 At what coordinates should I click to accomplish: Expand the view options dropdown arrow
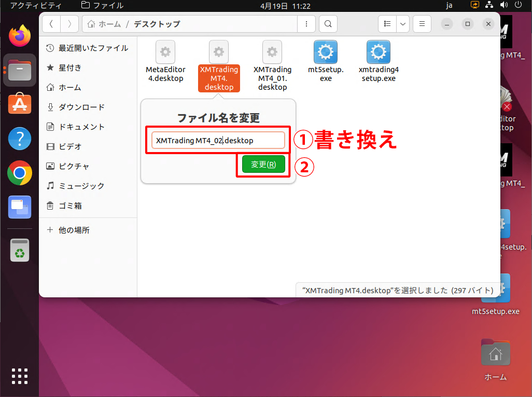click(403, 24)
